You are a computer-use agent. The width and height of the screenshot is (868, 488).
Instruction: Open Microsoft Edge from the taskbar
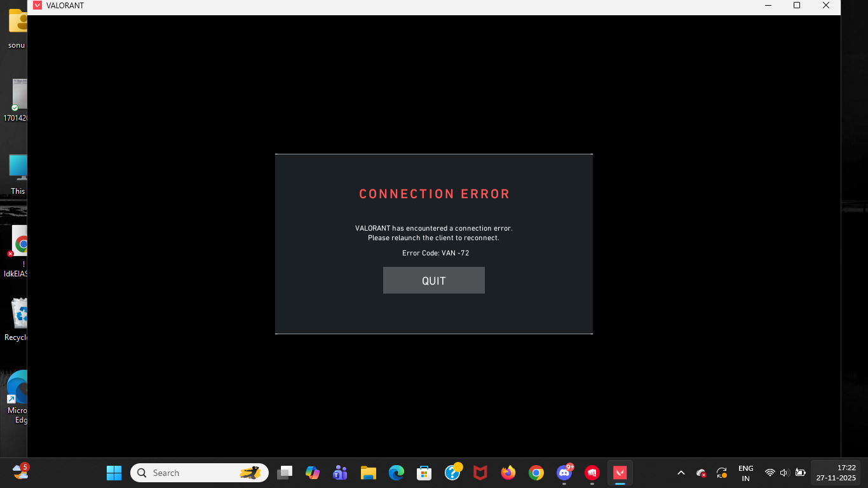396,473
